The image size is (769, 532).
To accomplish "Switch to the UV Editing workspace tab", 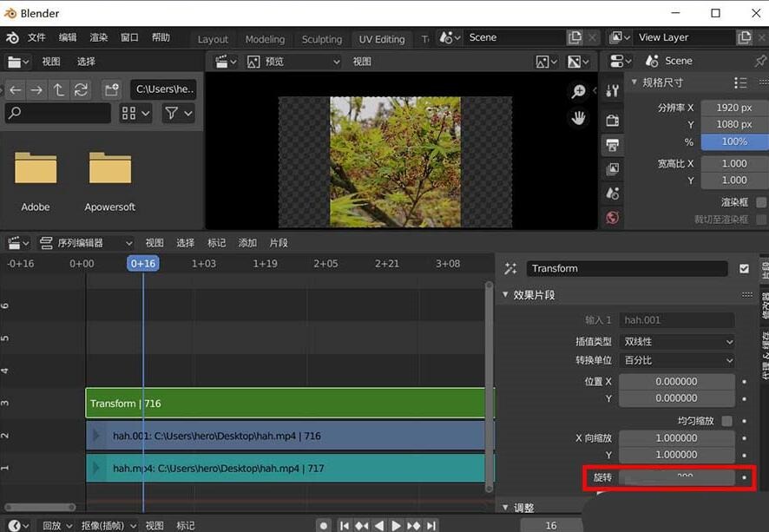I will pos(381,38).
